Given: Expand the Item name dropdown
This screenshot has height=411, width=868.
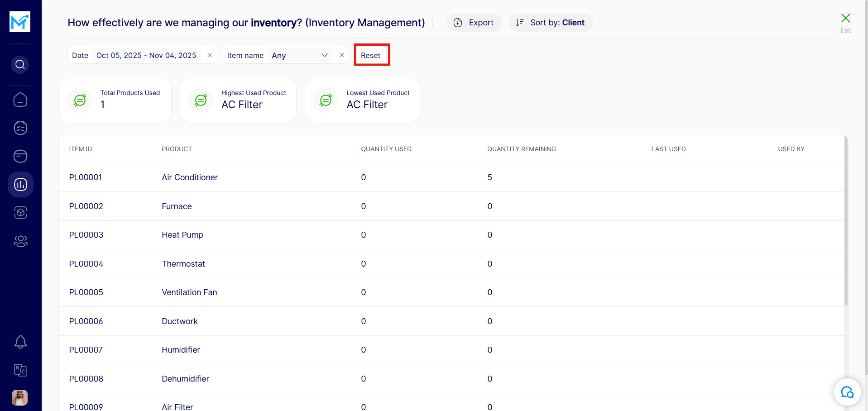Looking at the screenshot, I should (300, 55).
